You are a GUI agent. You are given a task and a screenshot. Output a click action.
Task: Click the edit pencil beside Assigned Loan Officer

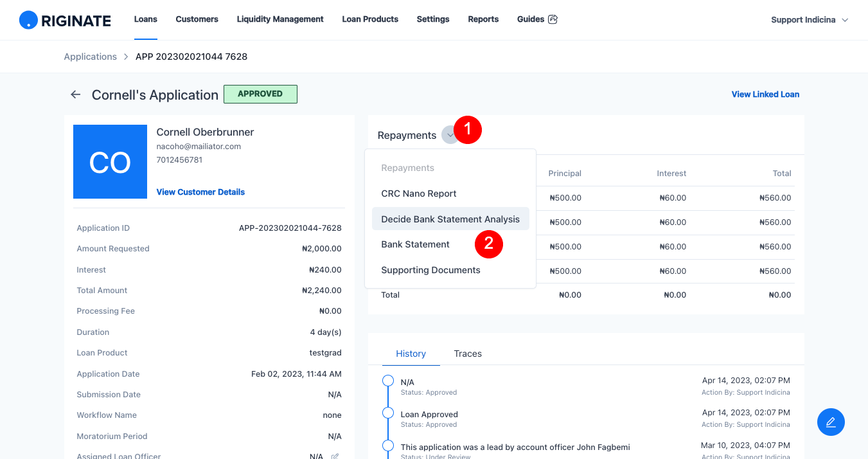335,456
